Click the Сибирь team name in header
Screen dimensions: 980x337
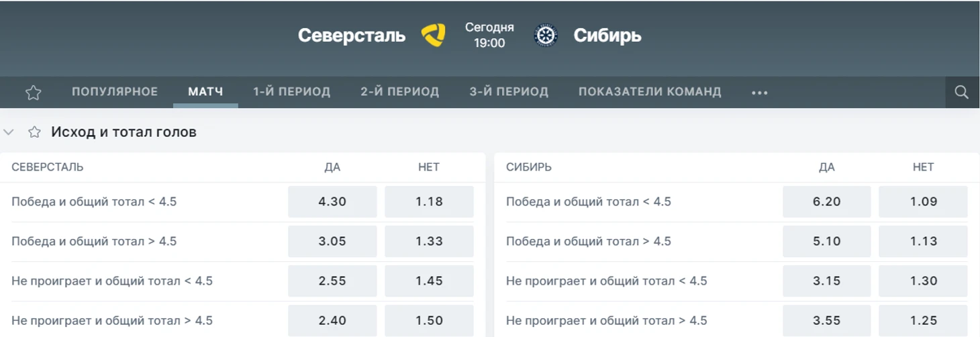607,35
